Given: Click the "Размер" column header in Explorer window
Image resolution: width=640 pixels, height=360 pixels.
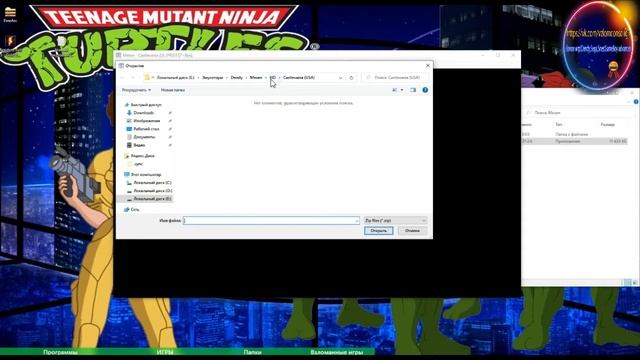Looking at the screenshot, I should (x=607, y=124).
